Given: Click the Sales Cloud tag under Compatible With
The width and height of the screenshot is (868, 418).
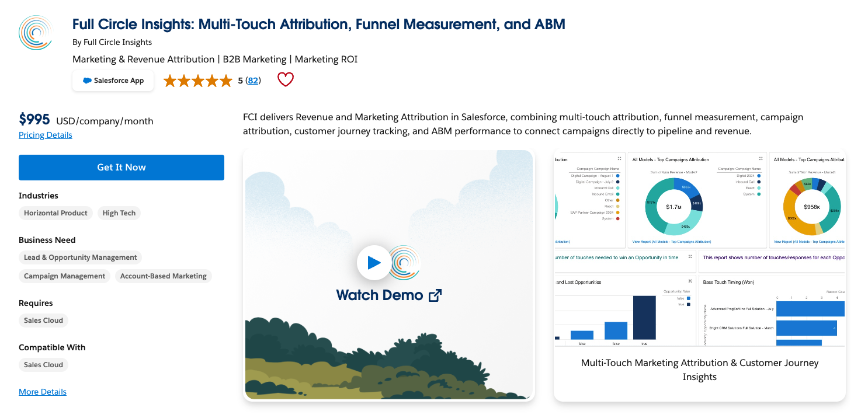Looking at the screenshot, I should click(43, 365).
